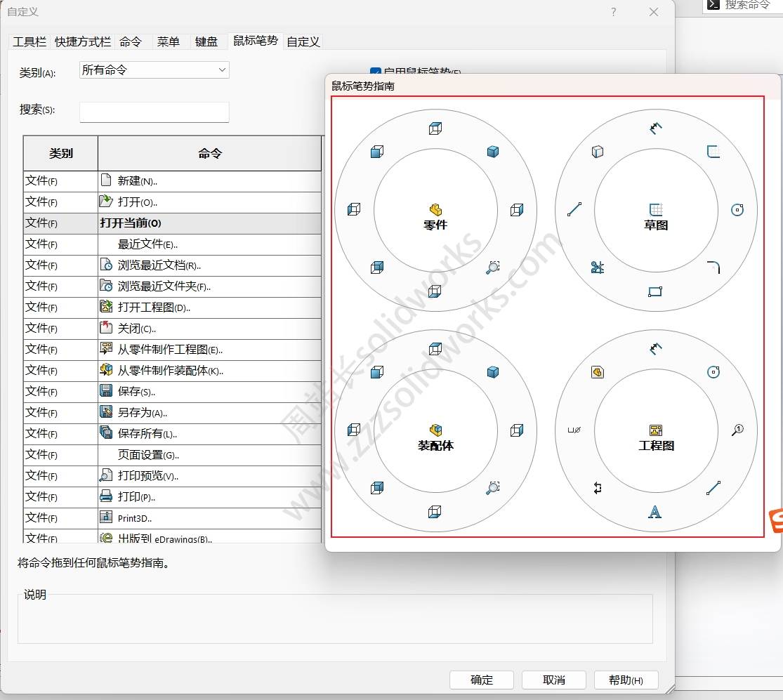Image resolution: width=783 pixels, height=700 pixels.
Task: Click Sketch Fillet icon in 草图 gesture wheel
Action: (713, 267)
